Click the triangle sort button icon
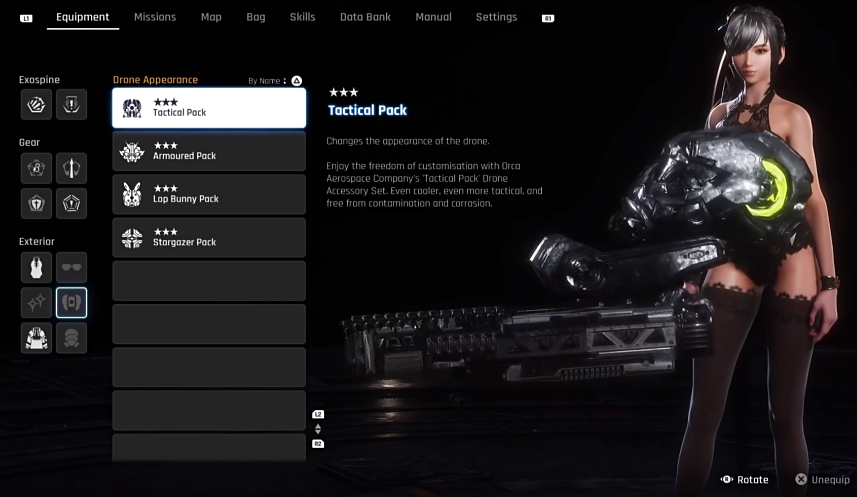 pyautogui.click(x=297, y=81)
